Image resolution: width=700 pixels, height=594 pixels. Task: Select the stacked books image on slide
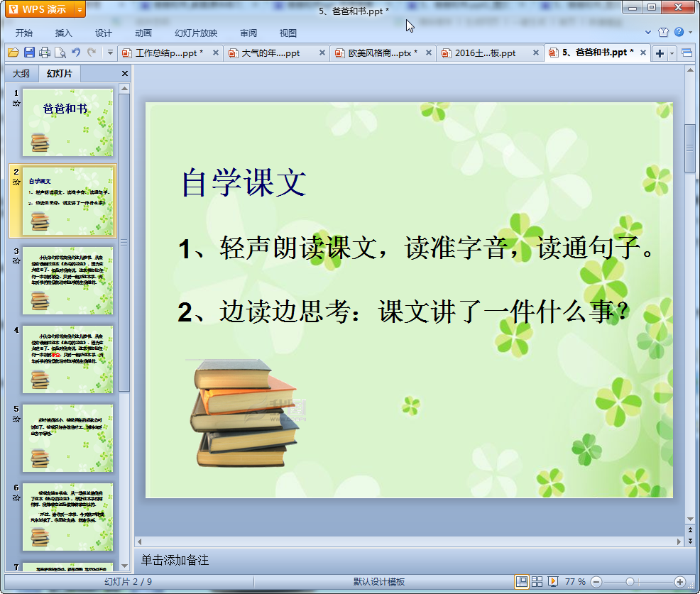[x=245, y=413]
